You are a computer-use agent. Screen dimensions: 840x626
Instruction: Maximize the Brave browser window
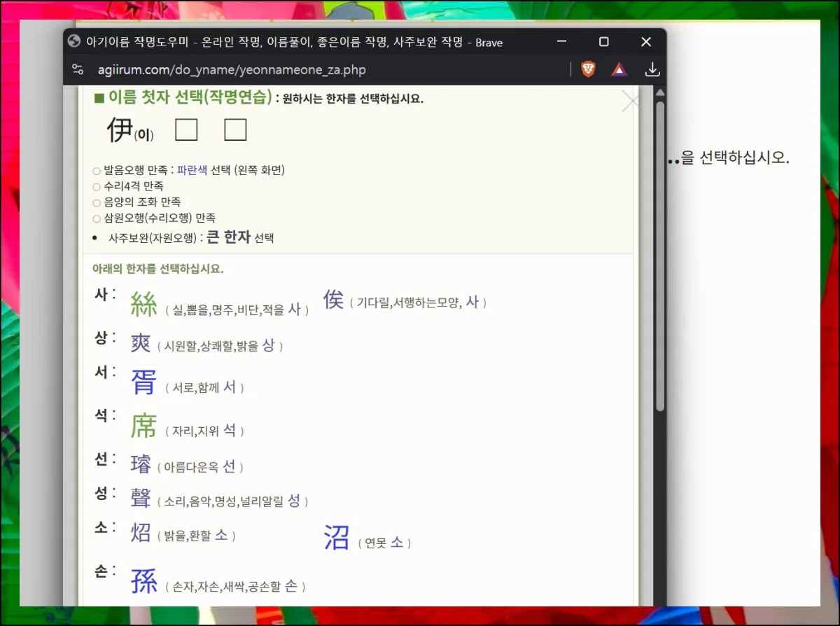click(x=603, y=42)
